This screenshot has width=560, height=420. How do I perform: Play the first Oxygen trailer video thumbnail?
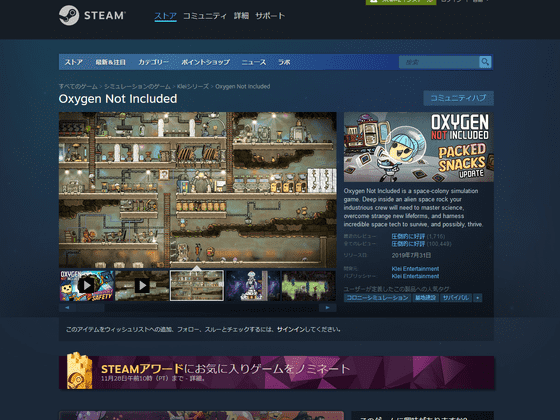[86, 285]
